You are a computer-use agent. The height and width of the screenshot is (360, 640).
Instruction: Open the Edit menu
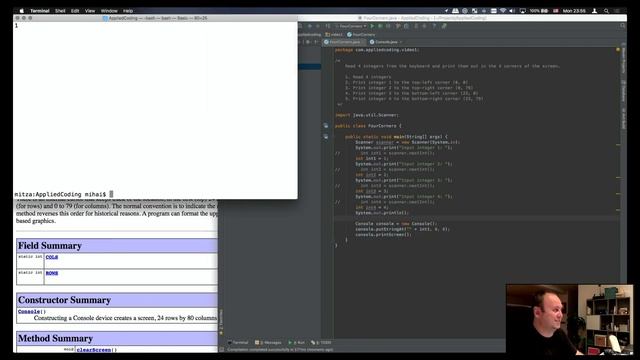(x=75, y=11)
